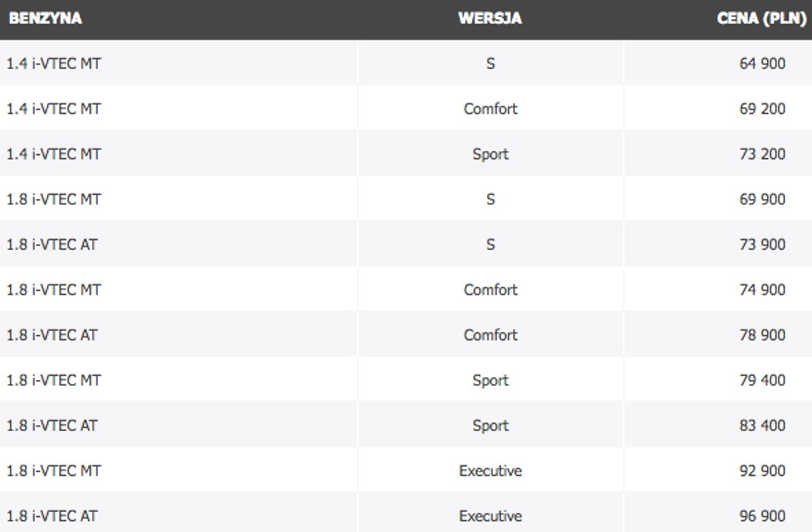Select the 78 900 price value

click(x=763, y=335)
